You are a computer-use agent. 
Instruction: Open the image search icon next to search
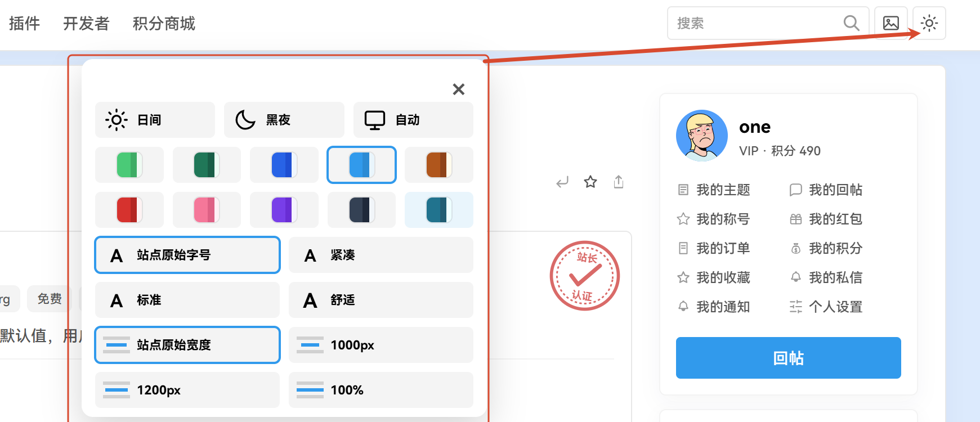pyautogui.click(x=891, y=23)
